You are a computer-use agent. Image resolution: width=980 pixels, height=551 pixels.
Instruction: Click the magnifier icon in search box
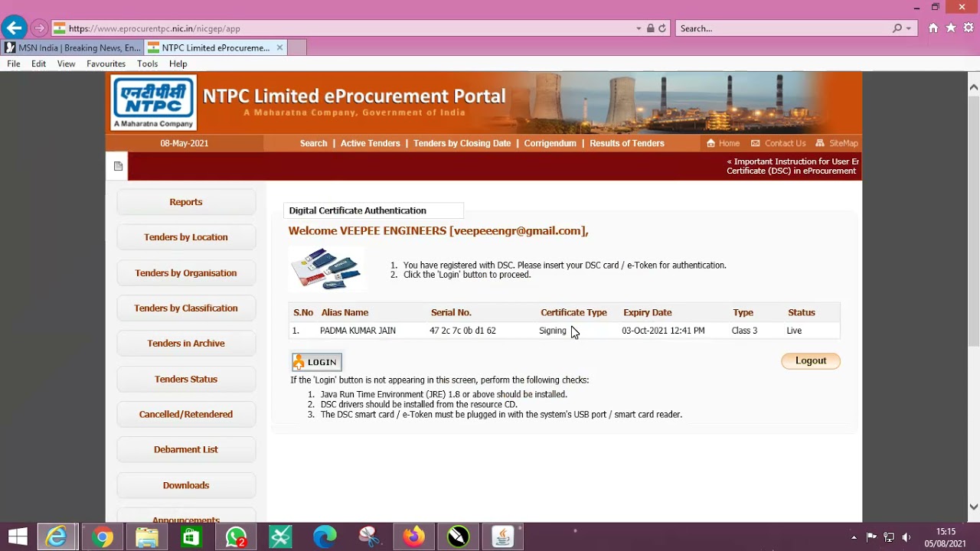[x=897, y=28]
